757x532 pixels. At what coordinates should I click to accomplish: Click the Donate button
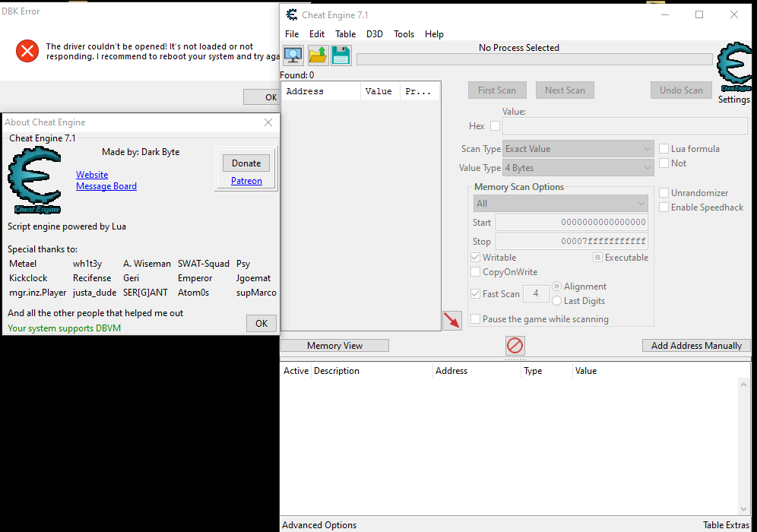[246, 163]
